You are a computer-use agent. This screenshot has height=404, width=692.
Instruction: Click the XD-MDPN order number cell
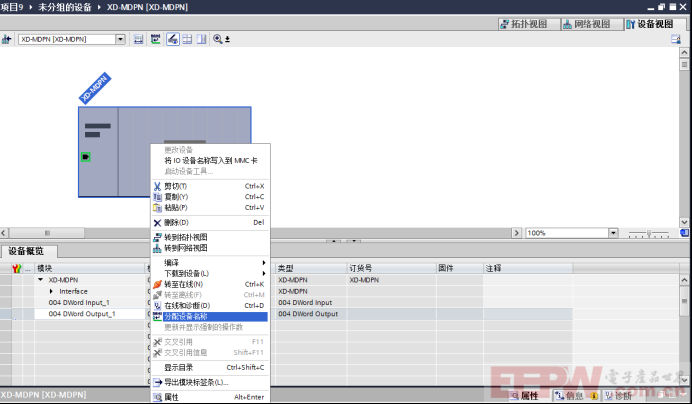coord(391,280)
